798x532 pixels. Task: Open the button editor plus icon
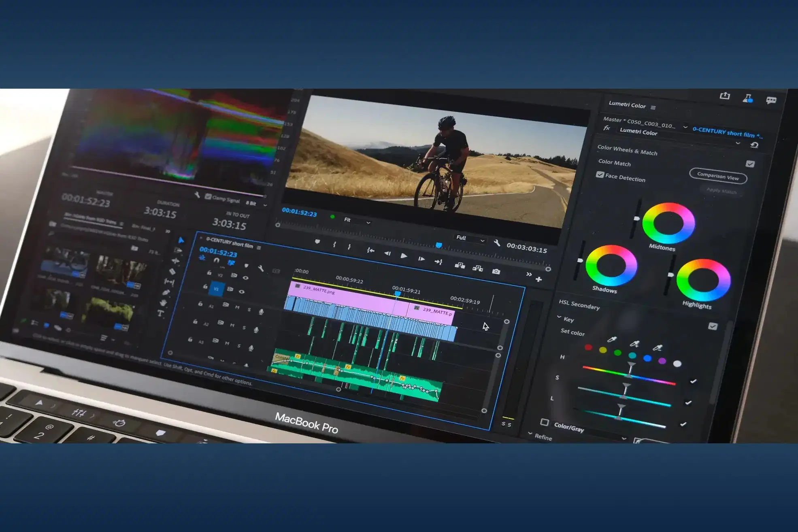[538, 279]
